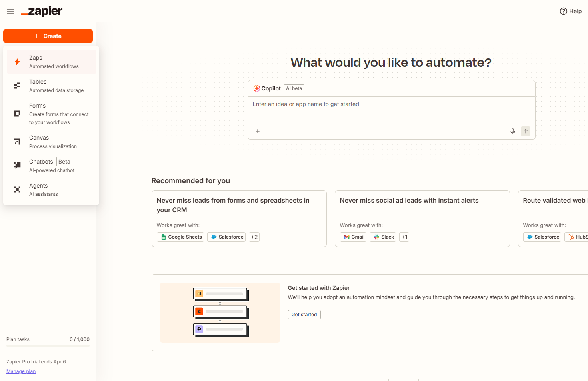Open the hamburger navigation menu

point(10,11)
